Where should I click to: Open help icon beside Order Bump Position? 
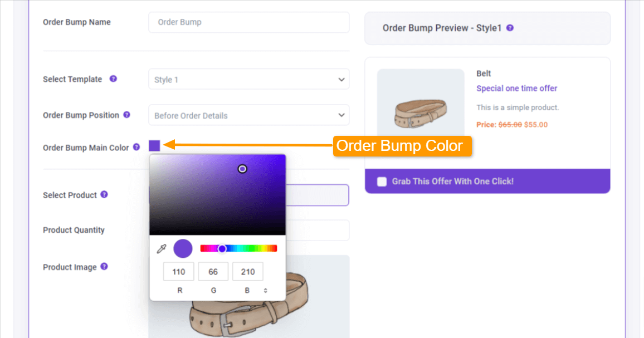pyautogui.click(x=127, y=115)
